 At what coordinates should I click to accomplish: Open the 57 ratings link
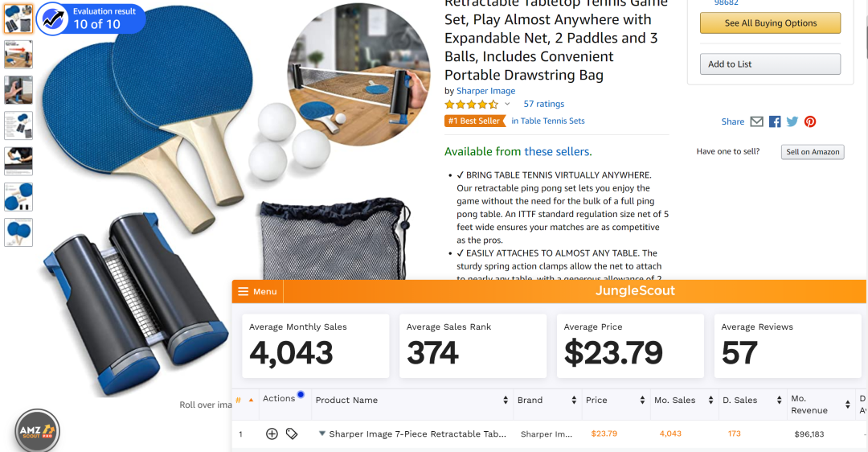click(544, 104)
